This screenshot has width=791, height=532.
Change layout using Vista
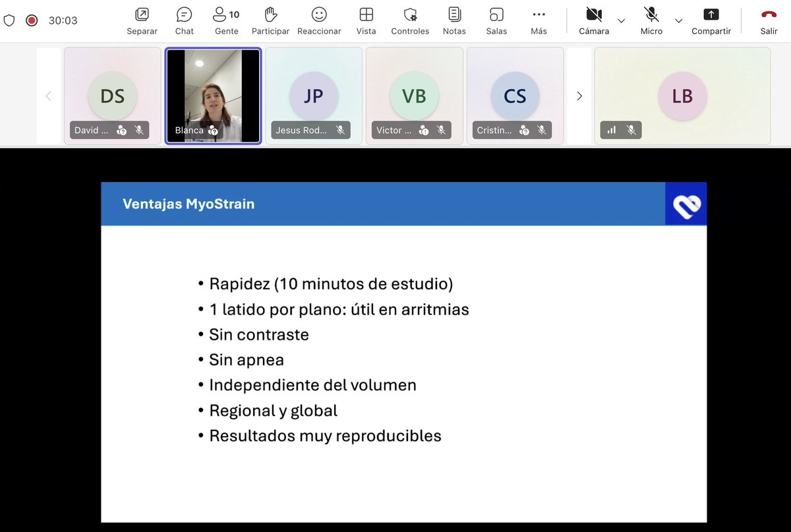coord(366,21)
